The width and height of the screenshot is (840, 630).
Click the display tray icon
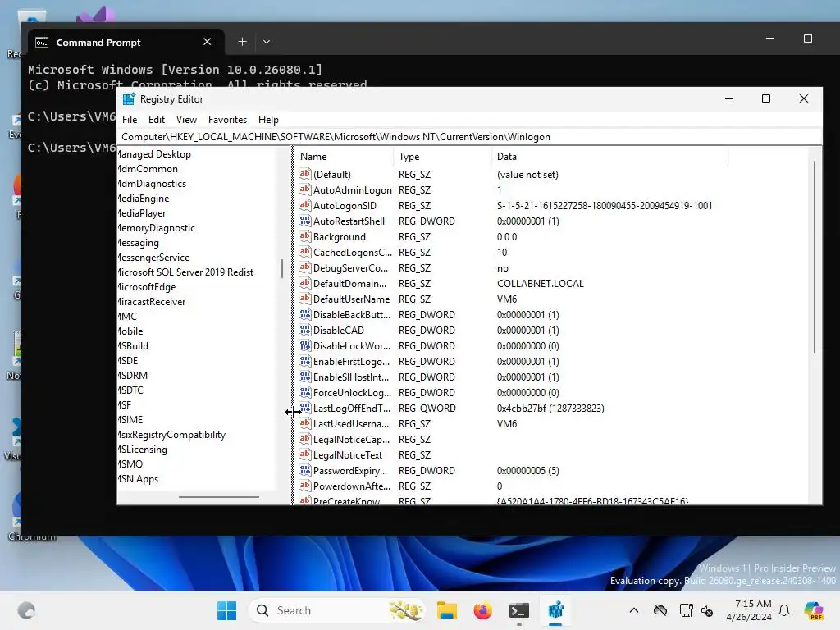tap(686, 610)
